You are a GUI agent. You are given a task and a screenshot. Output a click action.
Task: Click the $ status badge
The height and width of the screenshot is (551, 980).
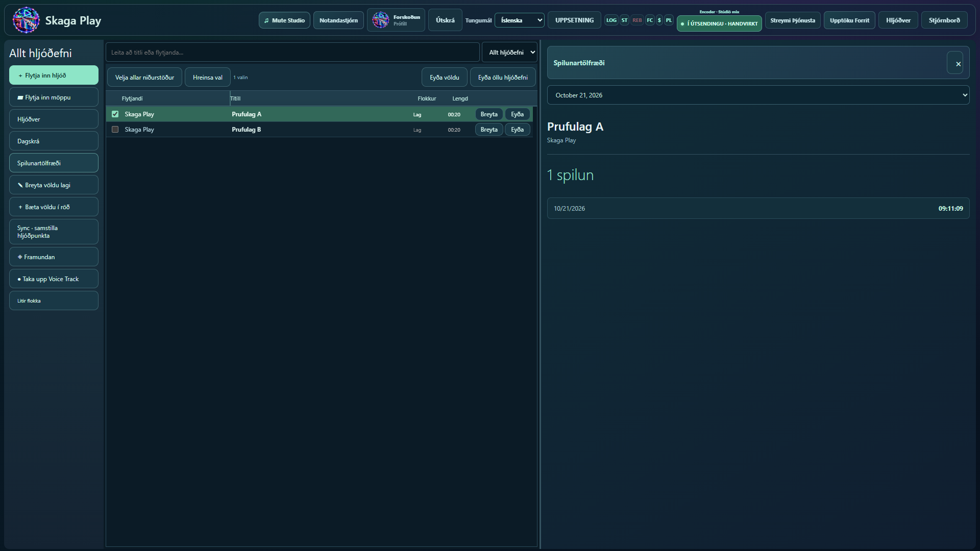click(659, 20)
